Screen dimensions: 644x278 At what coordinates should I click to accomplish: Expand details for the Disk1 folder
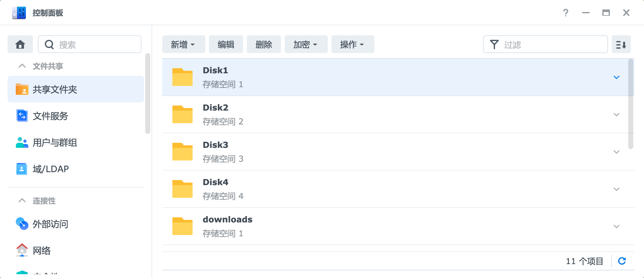point(616,77)
